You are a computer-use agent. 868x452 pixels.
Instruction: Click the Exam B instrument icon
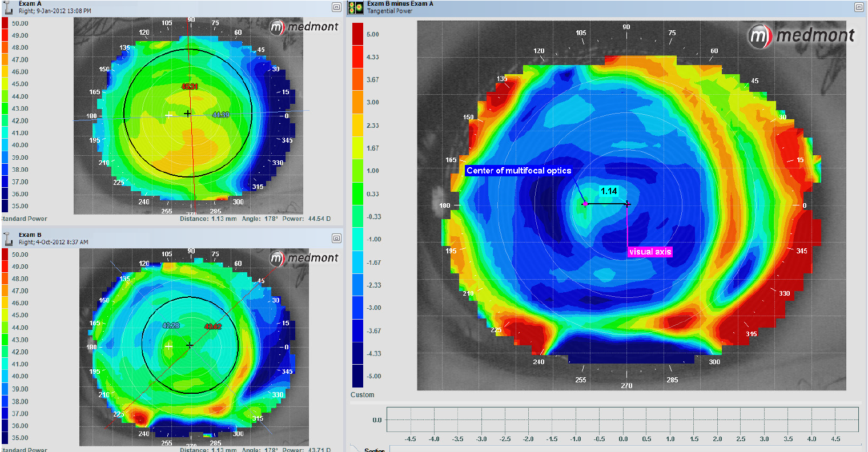coord(7,238)
